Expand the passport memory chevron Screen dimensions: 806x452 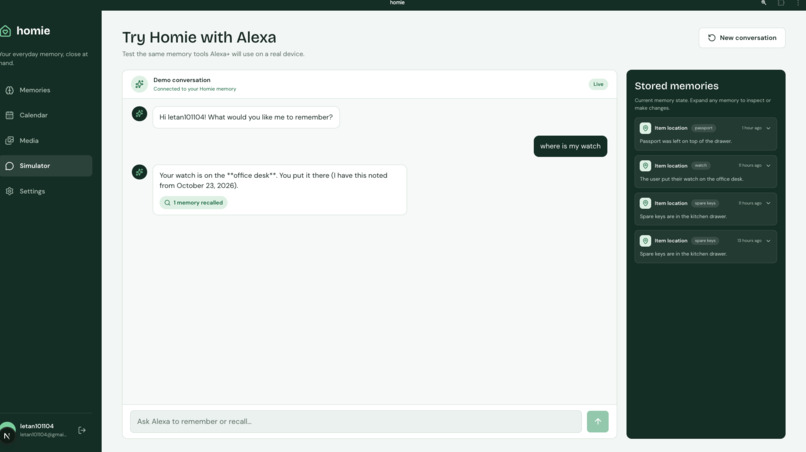point(768,128)
